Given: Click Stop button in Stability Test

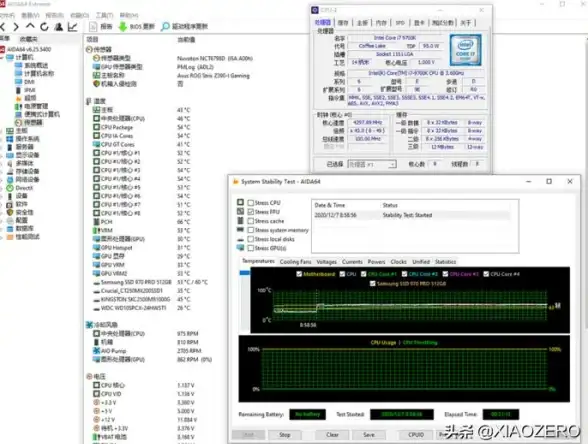Looking at the screenshot, I should click(x=285, y=435).
